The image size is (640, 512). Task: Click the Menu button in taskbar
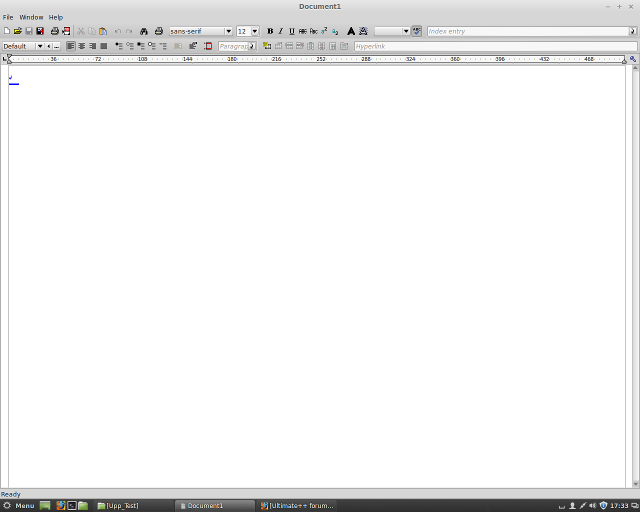click(x=19, y=505)
